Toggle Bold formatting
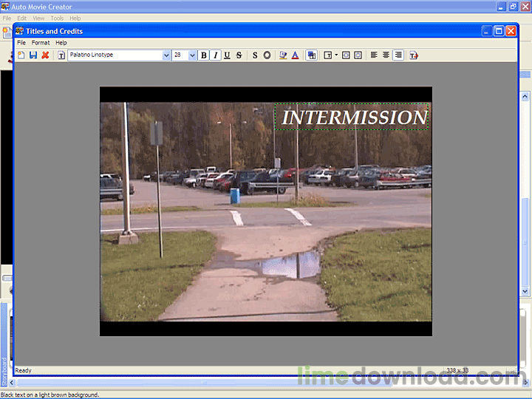 tap(204, 55)
